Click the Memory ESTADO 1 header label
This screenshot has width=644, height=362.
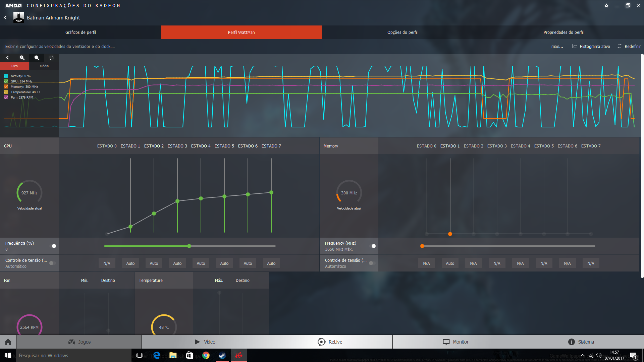[450, 146]
